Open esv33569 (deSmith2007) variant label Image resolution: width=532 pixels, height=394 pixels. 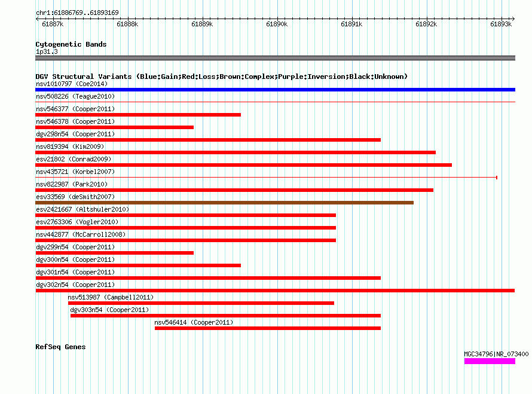[75, 197]
